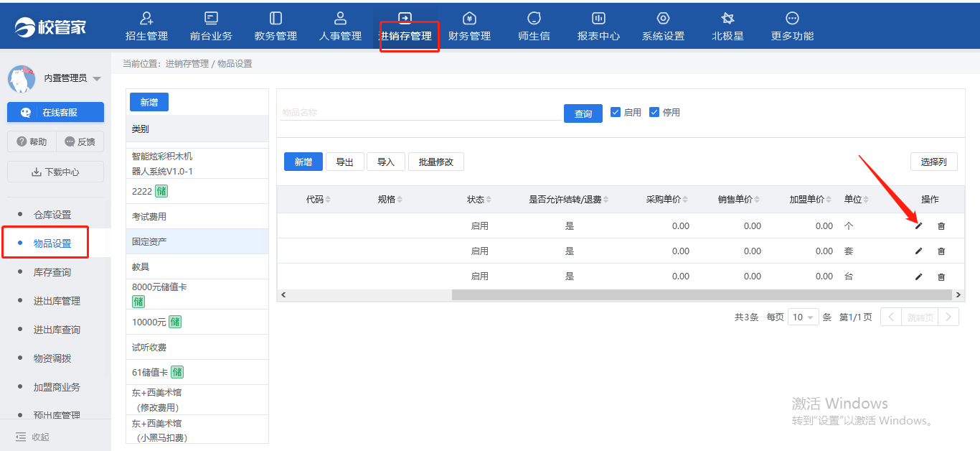Click 跳转页 page jump field
This screenshot has width=980, height=451.
[x=920, y=317]
